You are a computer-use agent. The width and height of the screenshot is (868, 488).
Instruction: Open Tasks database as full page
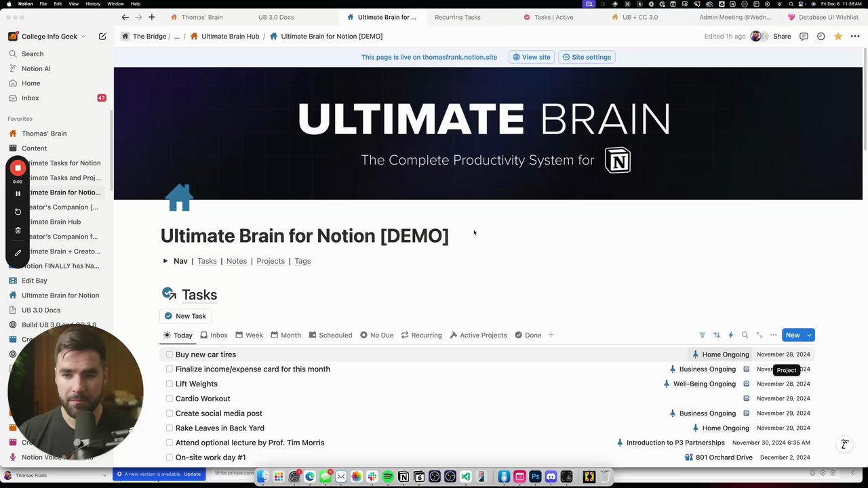point(759,335)
